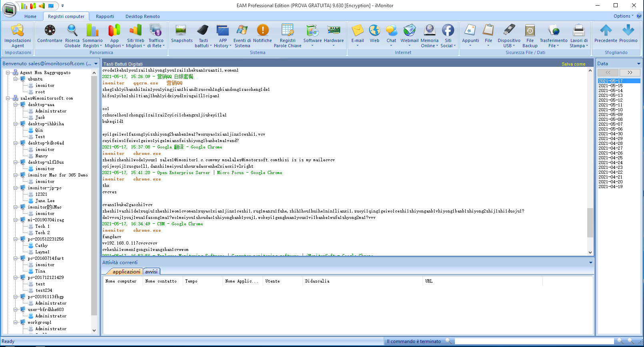Collapse the Attività correnti panel arrow
Image resolution: width=644 pixels, height=347 pixels.
[590, 263]
